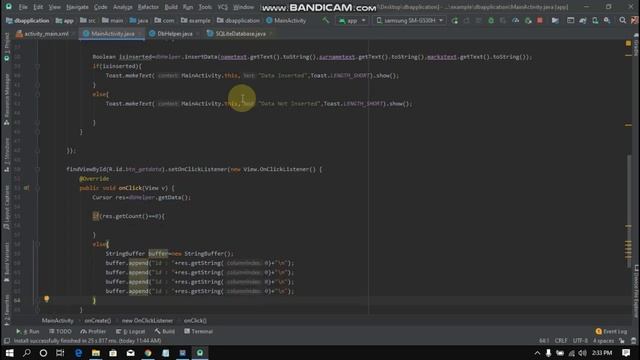The image size is (640, 360).
Task: Click the onCreate() editor breadcrumb
Action: click(98, 321)
